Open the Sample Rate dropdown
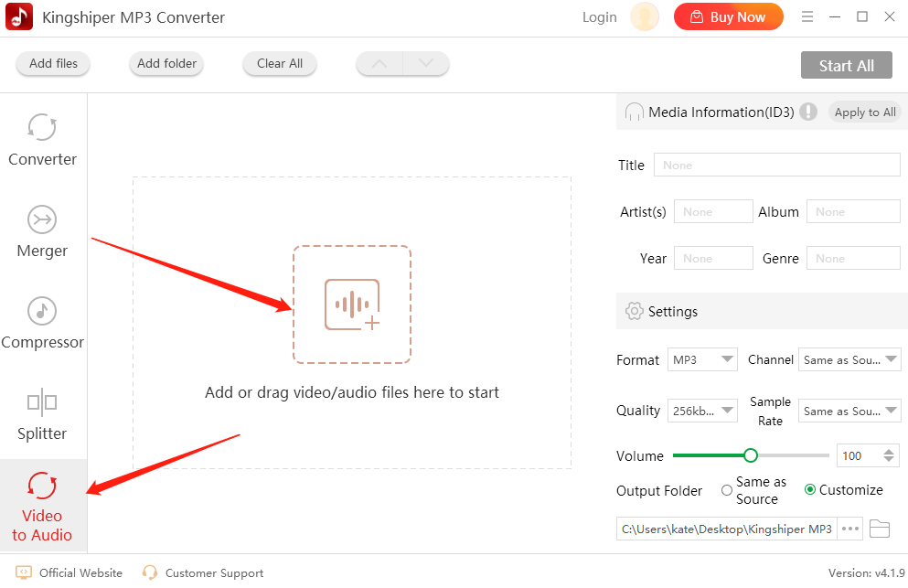 coord(849,411)
